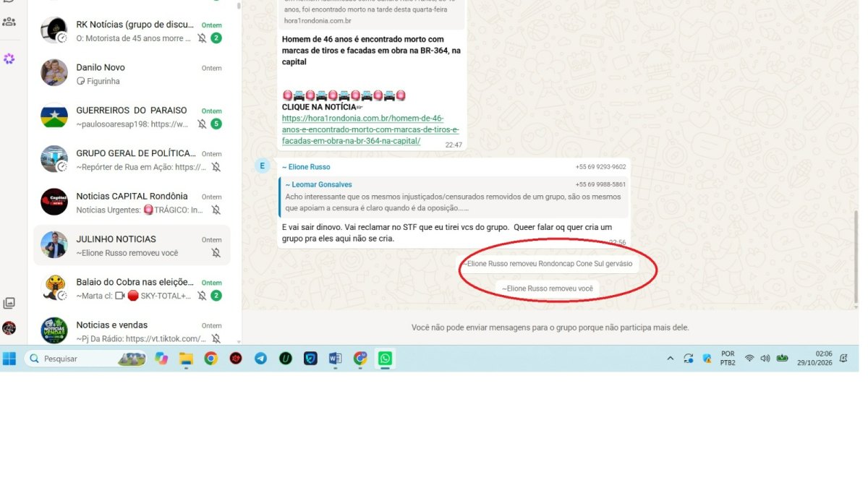The height and width of the screenshot is (488, 868).
Task: Click the E avatar beside Elione Russo message
Action: [x=263, y=166]
